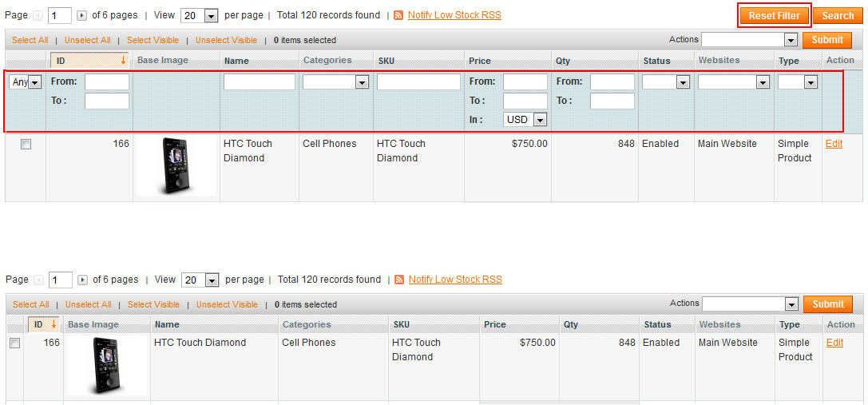Click the $750.00 price in upper grid
The width and height of the screenshot is (868, 405).
529,144
